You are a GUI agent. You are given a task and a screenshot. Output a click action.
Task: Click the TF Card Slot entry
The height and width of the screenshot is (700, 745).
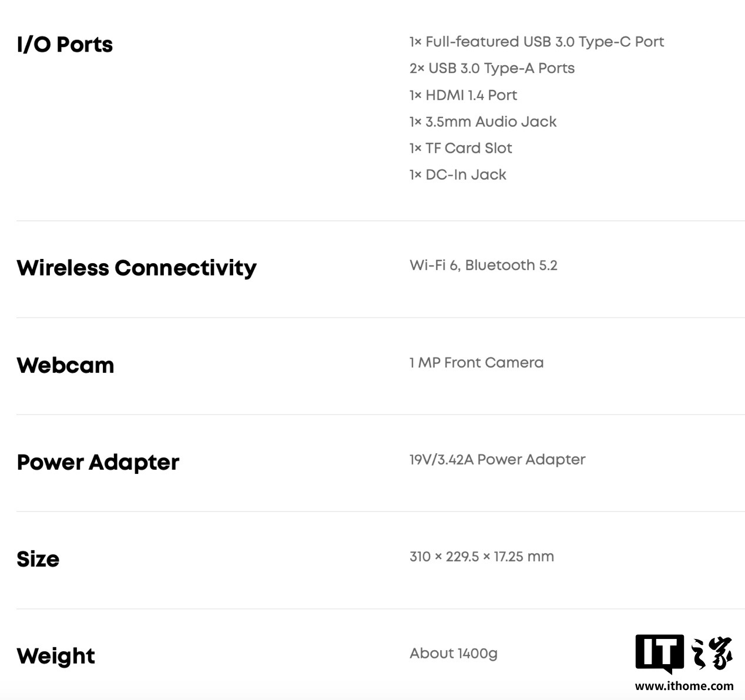click(x=461, y=148)
